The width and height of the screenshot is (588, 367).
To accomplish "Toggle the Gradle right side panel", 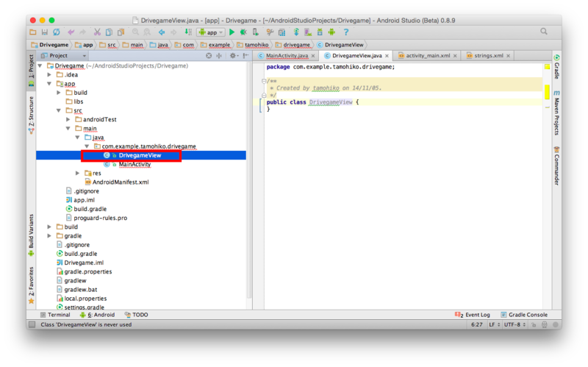I will (557, 67).
